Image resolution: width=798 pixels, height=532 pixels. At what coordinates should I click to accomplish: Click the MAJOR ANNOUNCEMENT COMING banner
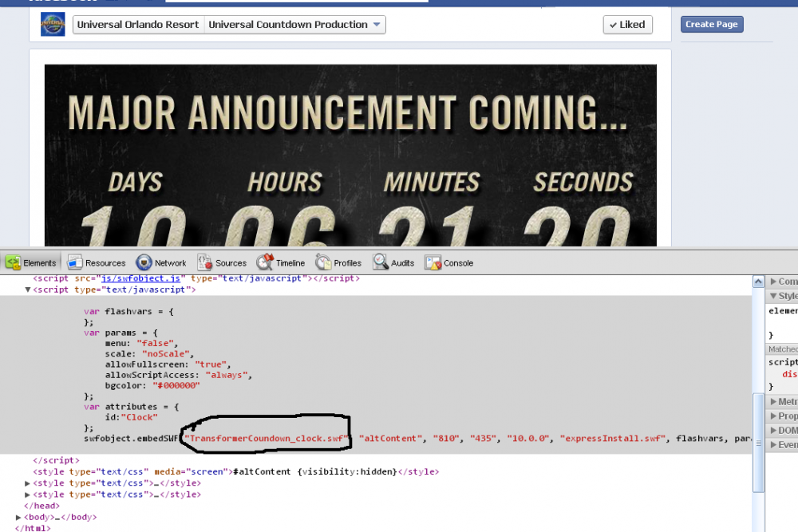point(348,112)
